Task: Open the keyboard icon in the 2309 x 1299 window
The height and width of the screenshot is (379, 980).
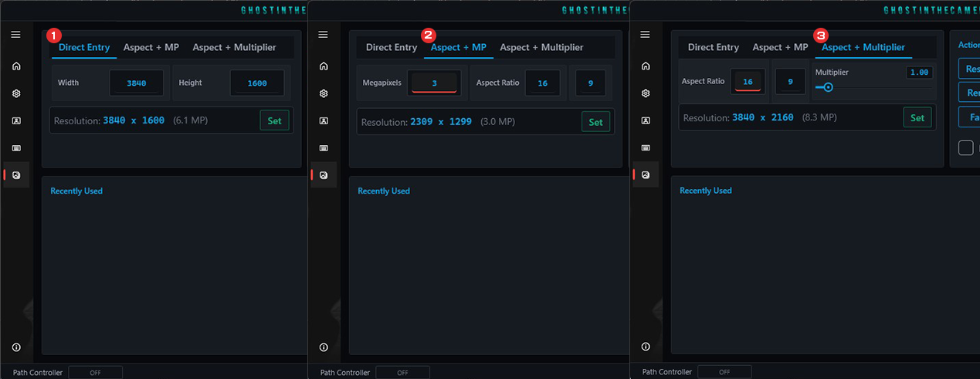Action: click(x=323, y=147)
